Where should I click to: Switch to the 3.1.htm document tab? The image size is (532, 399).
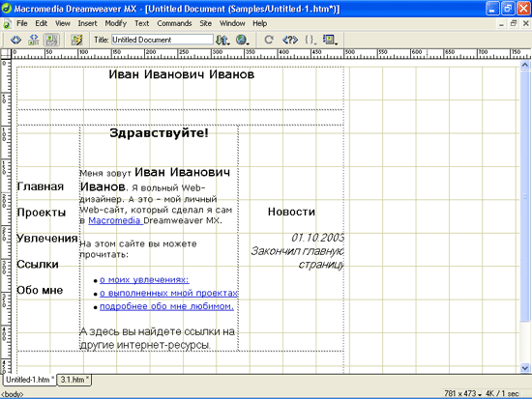click(x=74, y=380)
